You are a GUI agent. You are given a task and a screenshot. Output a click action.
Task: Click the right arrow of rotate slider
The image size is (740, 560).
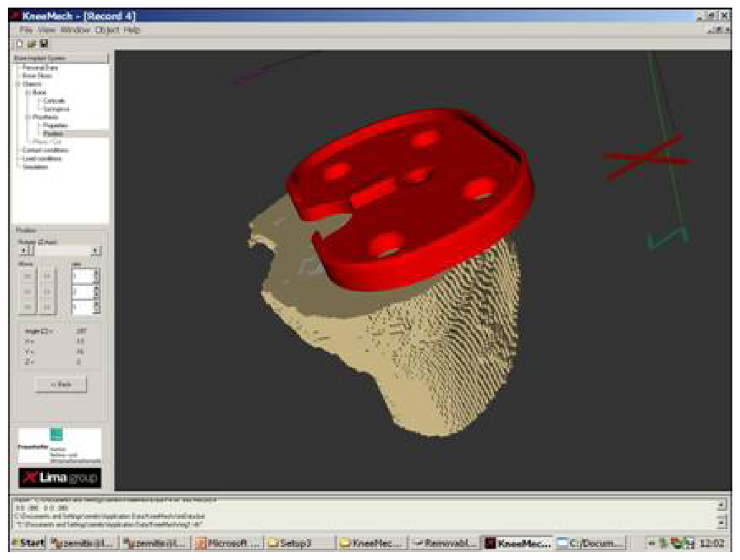pyautogui.click(x=96, y=250)
